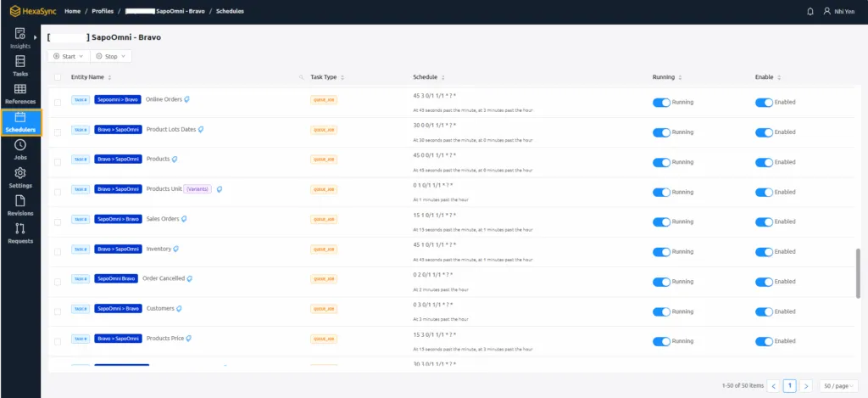Image resolution: width=868 pixels, height=398 pixels.
Task: Select page 1 in pagination
Action: (x=790, y=386)
